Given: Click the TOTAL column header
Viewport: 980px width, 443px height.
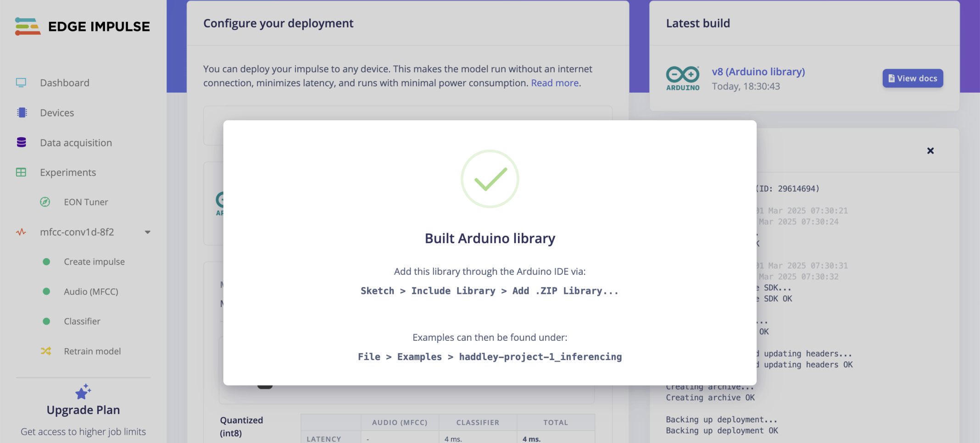Looking at the screenshot, I should point(556,422).
